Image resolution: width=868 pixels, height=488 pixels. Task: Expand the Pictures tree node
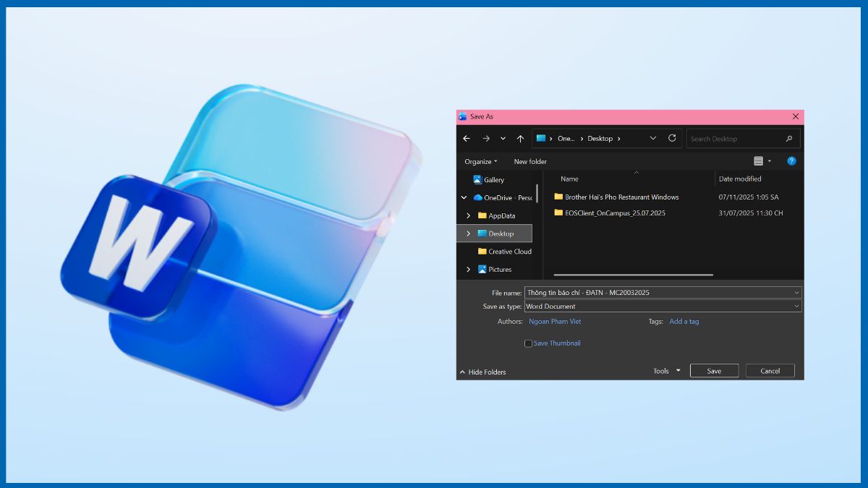point(469,270)
